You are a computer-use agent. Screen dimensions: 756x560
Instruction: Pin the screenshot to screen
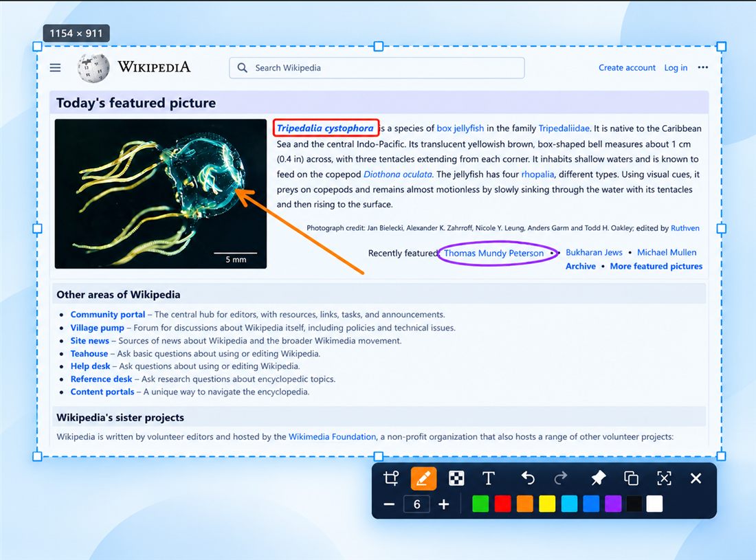tap(599, 478)
